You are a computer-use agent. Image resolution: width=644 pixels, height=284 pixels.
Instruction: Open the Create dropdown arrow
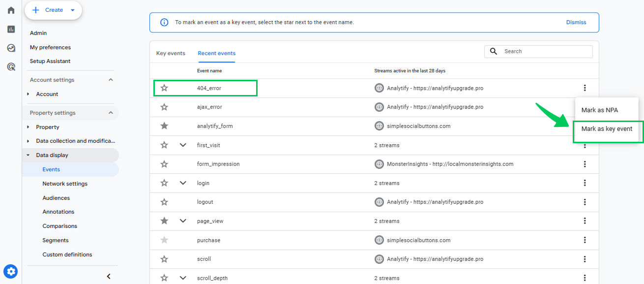(73, 10)
